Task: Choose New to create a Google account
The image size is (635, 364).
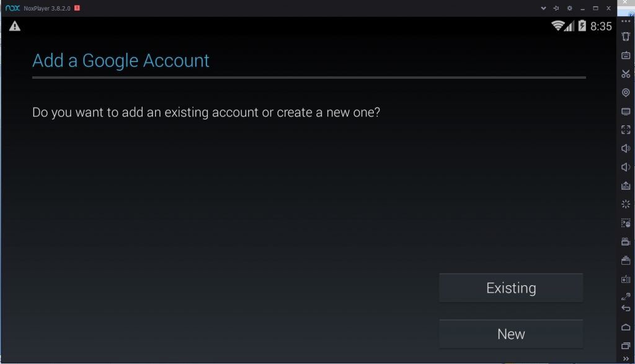Action: (510, 333)
